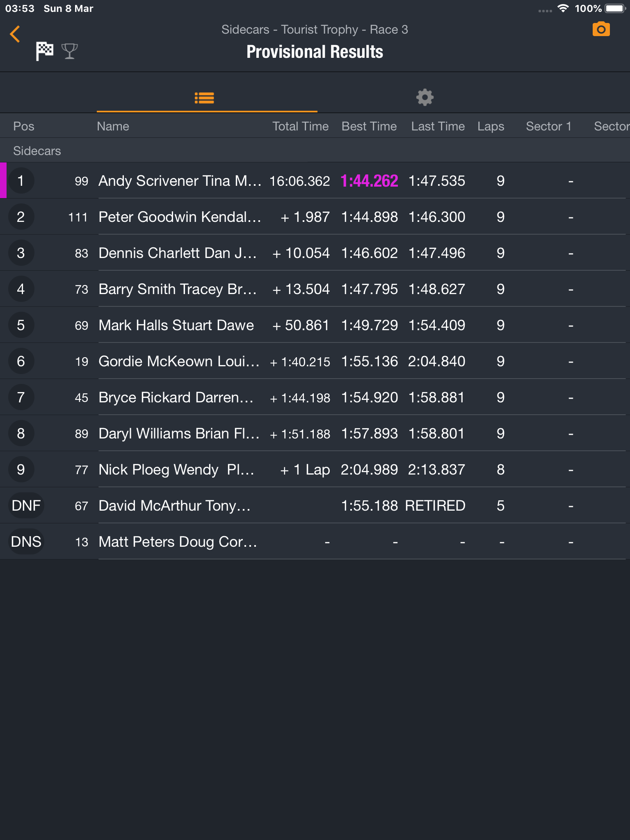Collapse the Sidecars class group header
The width and height of the screenshot is (630, 840).
point(315,151)
